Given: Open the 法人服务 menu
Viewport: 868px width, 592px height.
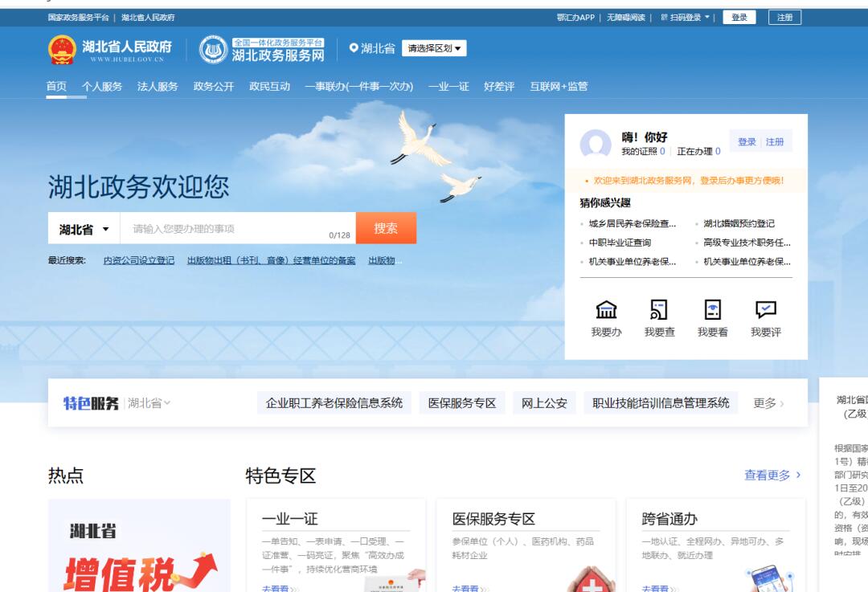Looking at the screenshot, I should click(158, 86).
